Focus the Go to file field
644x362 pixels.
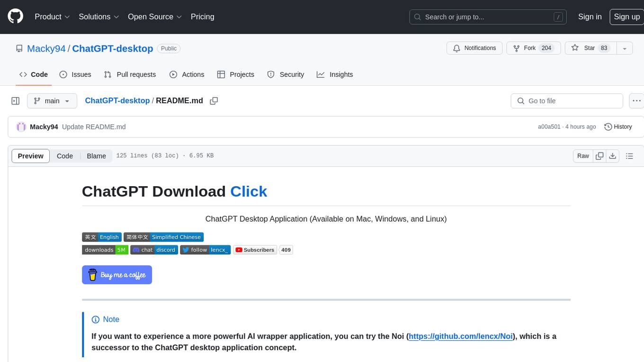pos(567,101)
